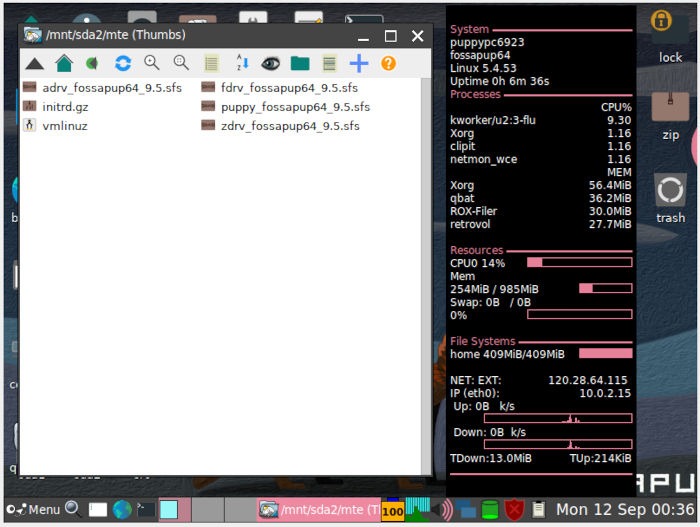Select zdrv_fossapup64_9.5.sfs file
The width and height of the screenshot is (700, 527).
tap(280, 126)
